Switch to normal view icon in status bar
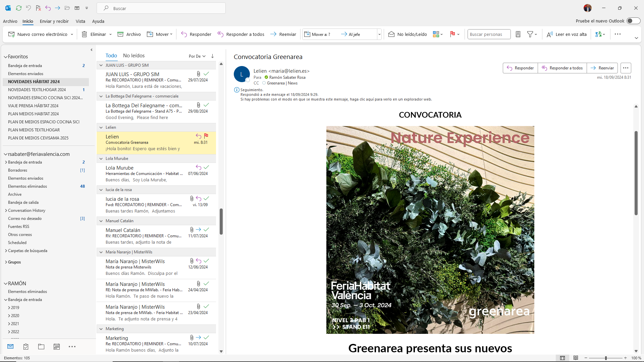This screenshot has height=362, width=644. [562, 358]
